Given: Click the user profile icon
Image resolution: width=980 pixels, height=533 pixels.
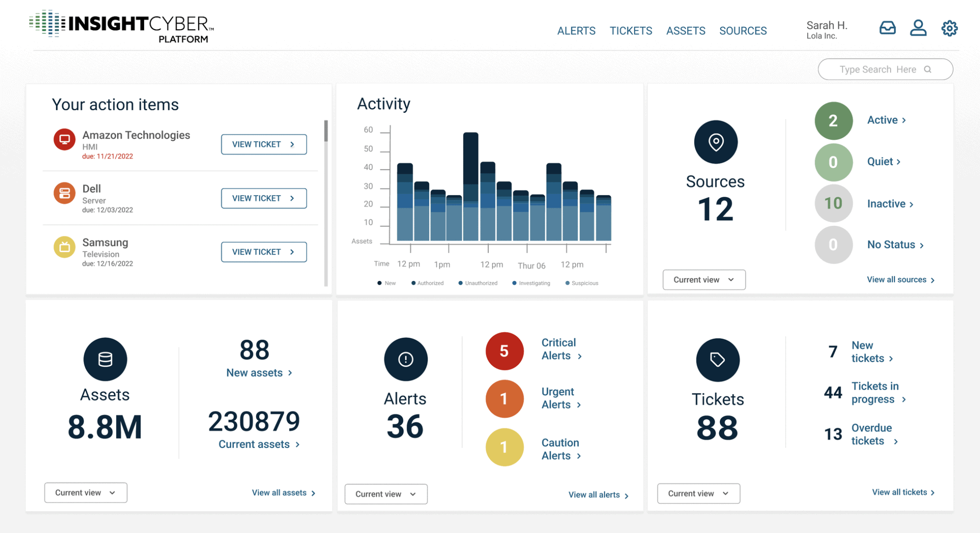Looking at the screenshot, I should (x=918, y=28).
